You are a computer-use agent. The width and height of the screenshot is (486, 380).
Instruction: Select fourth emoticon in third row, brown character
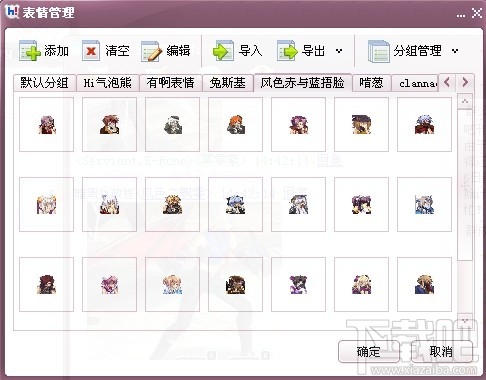(235, 284)
